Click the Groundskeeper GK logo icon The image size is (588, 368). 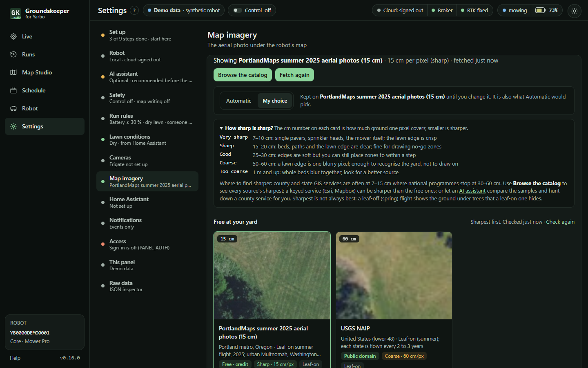coord(16,13)
